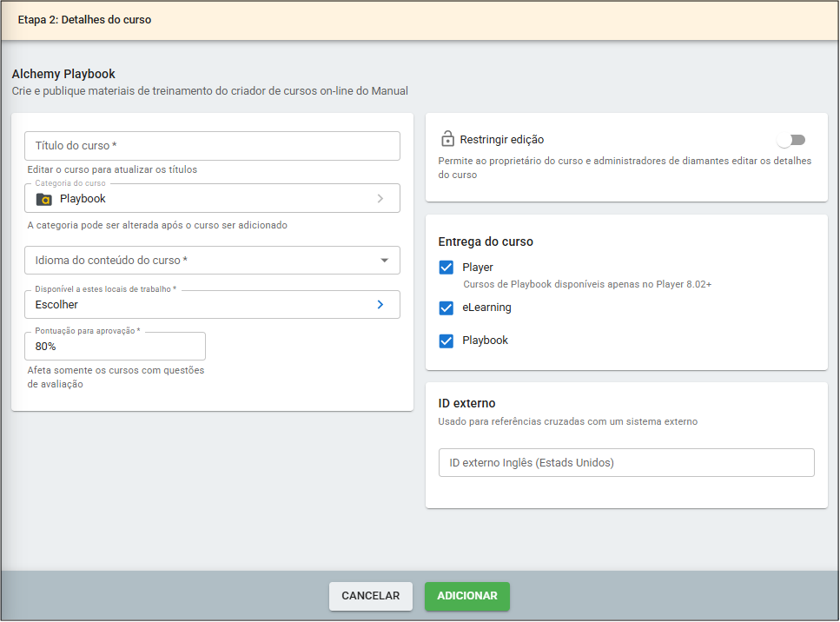Click the lock icon beside Restringir edição
The image size is (840, 622).
(x=447, y=139)
